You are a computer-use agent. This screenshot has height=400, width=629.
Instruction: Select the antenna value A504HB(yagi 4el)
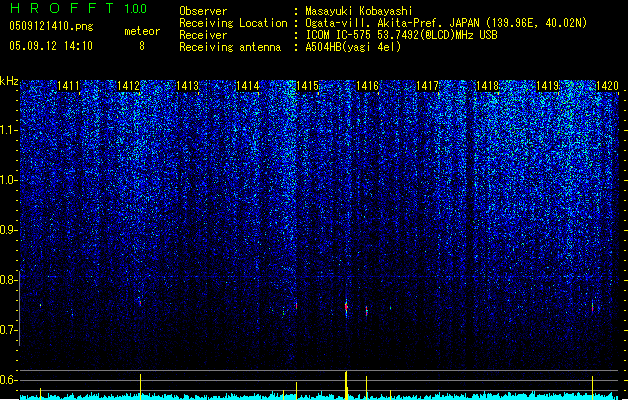coord(353,47)
